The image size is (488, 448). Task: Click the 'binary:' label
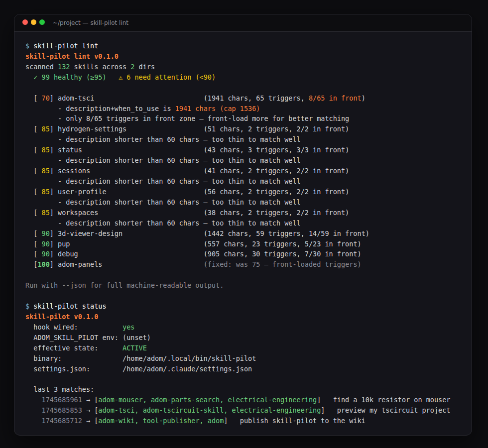coord(48,359)
